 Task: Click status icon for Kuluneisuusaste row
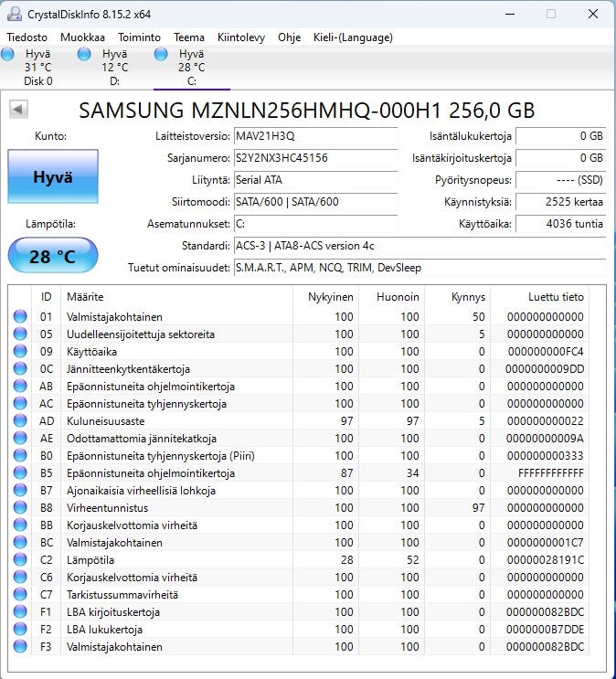pos(20,421)
